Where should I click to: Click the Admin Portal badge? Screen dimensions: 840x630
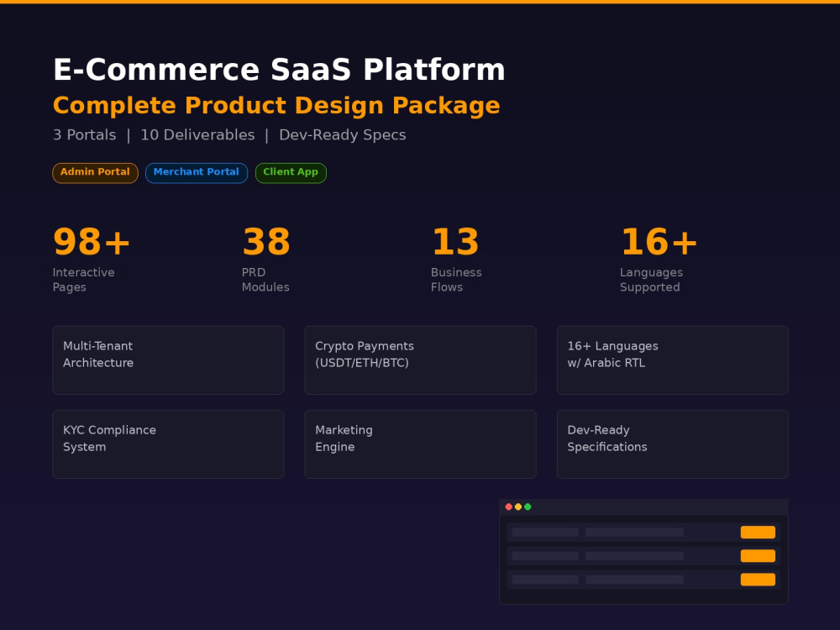click(x=96, y=173)
